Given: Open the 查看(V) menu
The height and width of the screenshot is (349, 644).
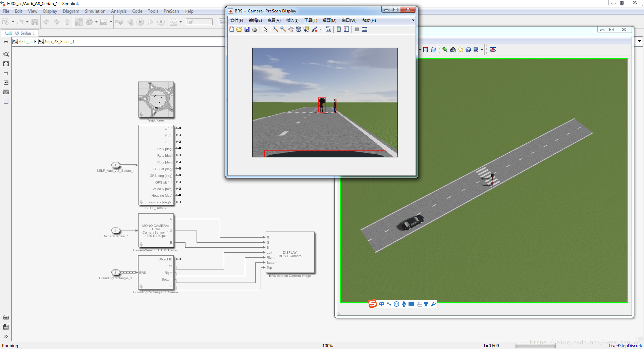Looking at the screenshot, I should [x=274, y=20].
